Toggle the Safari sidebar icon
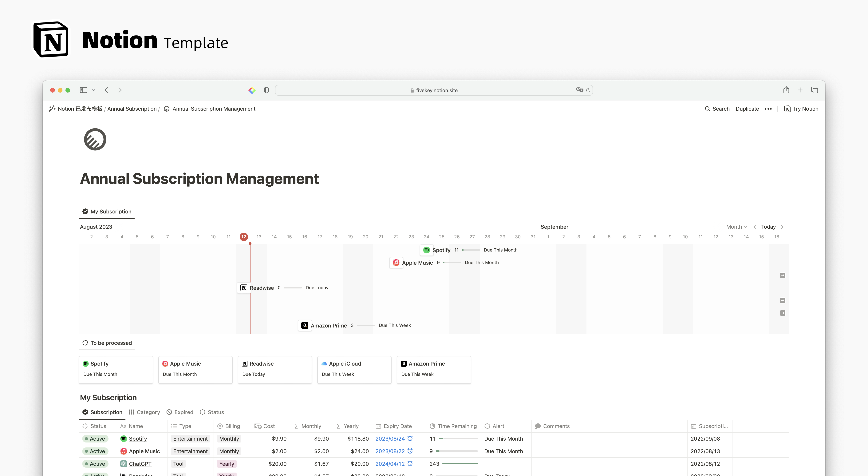The image size is (868, 476). click(x=84, y=90)
